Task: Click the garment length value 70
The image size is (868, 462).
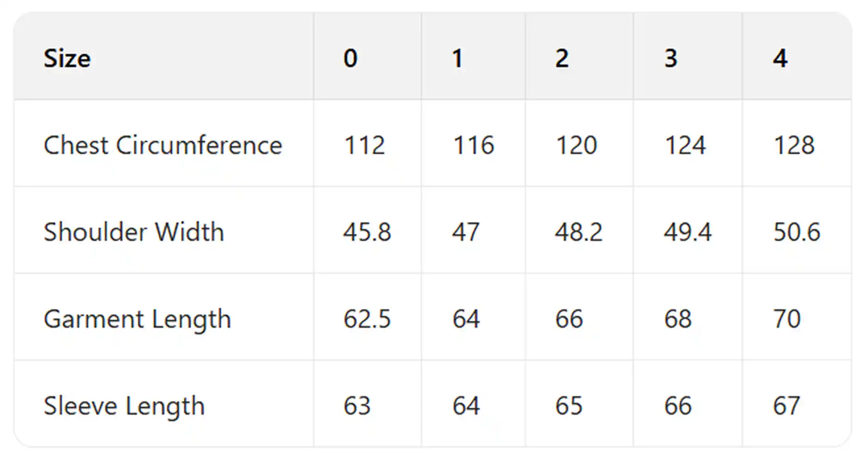Action: tap(787, 319)
